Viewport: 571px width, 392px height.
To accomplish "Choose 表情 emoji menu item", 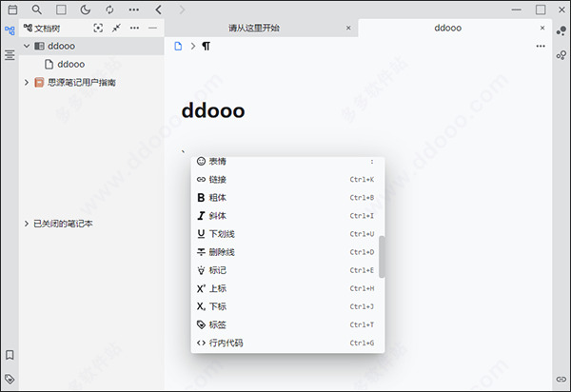I will click(x=287, y=161).
